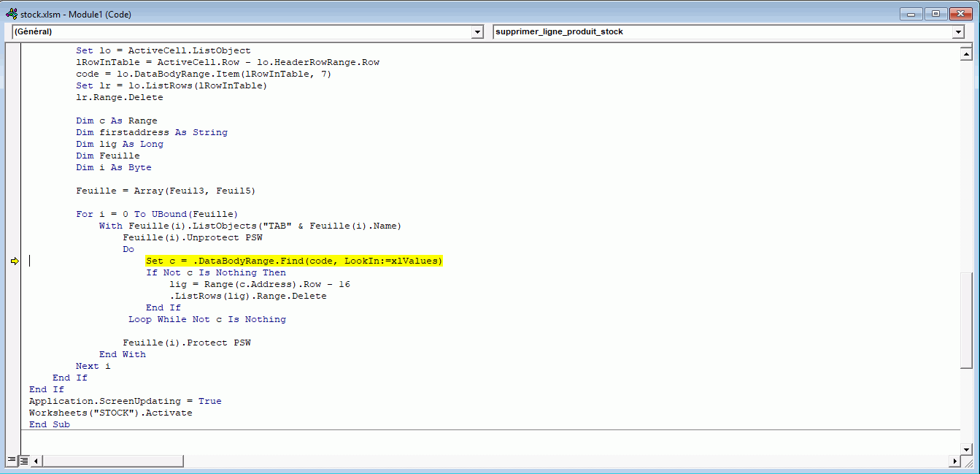This screenshot has width=980, height=474.
Task: Click the 'Feuille(i).Unprotect PSW' line
Action: coord(193,237)
